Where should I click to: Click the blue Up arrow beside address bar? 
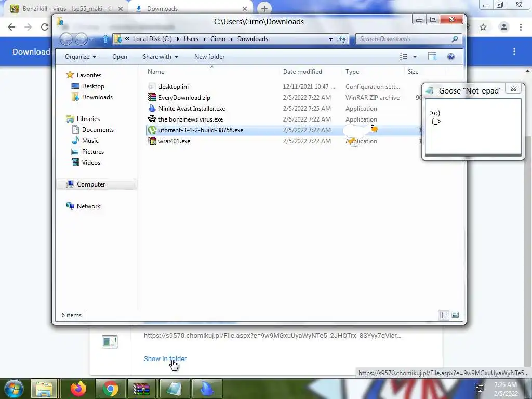click(105, 39)
